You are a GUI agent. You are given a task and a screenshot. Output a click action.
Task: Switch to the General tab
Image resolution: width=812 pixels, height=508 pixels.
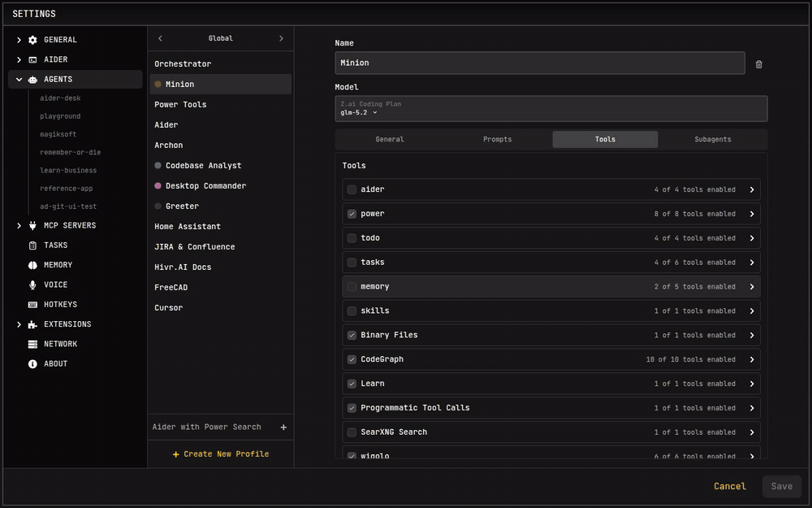(390, 140)
